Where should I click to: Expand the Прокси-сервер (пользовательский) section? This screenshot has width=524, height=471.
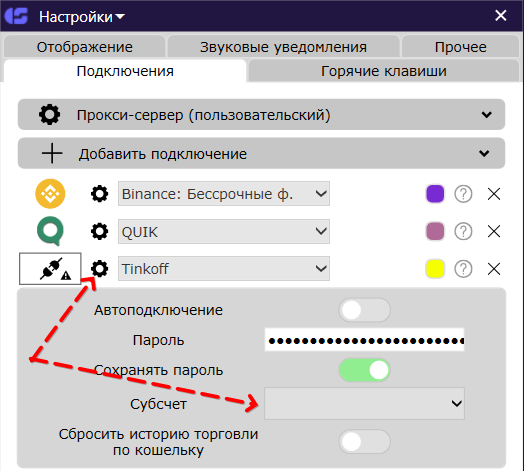click(261, 115)
